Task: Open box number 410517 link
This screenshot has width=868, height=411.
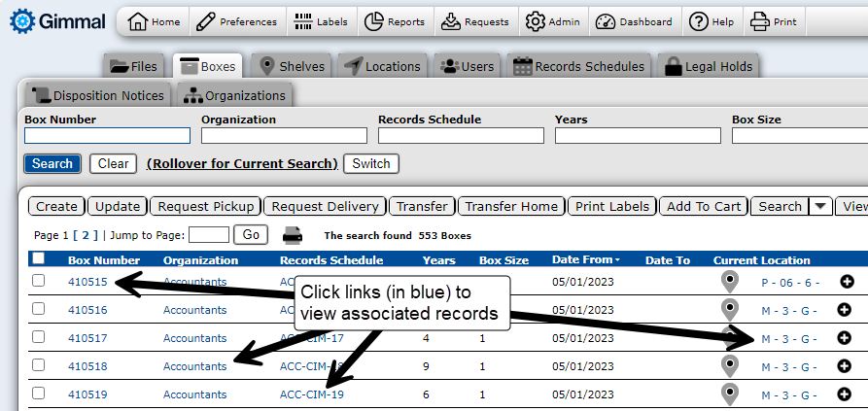Action: [x=87, y=338]
